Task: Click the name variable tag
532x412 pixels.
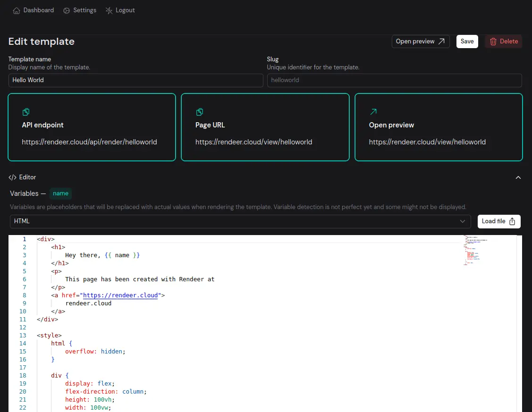Action: tap(61, 193)
